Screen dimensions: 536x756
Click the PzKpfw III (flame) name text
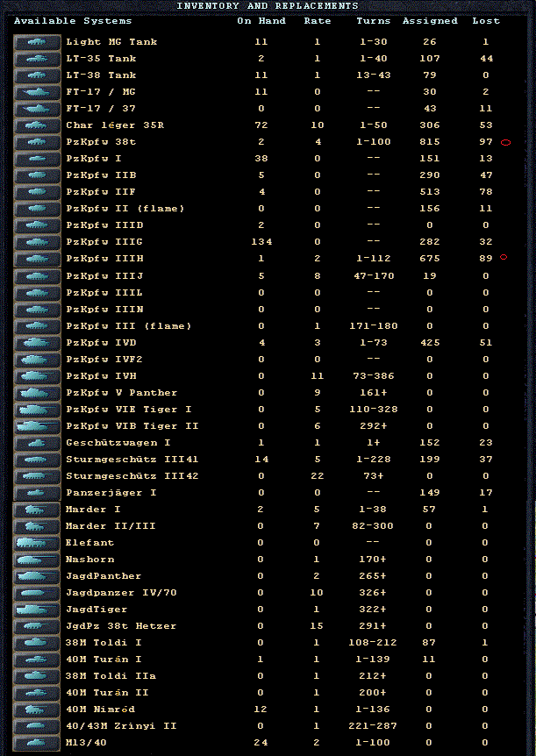(x=129, y=326)
